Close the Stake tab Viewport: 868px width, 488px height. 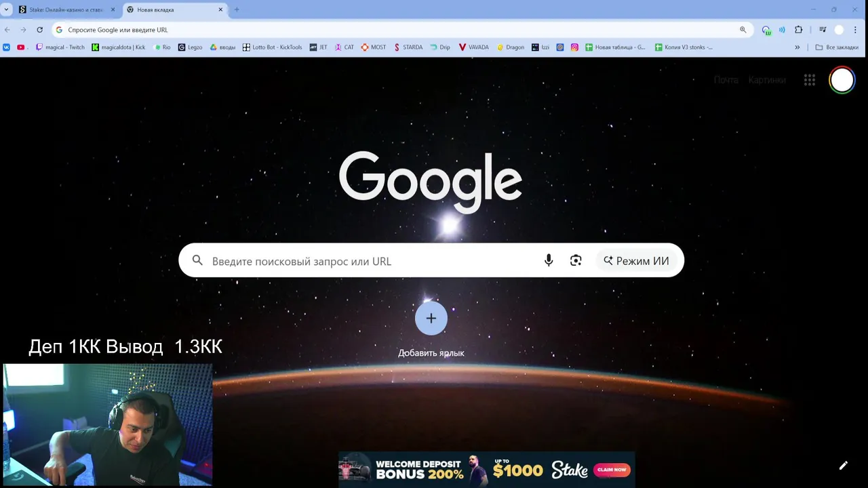(113, 9)
